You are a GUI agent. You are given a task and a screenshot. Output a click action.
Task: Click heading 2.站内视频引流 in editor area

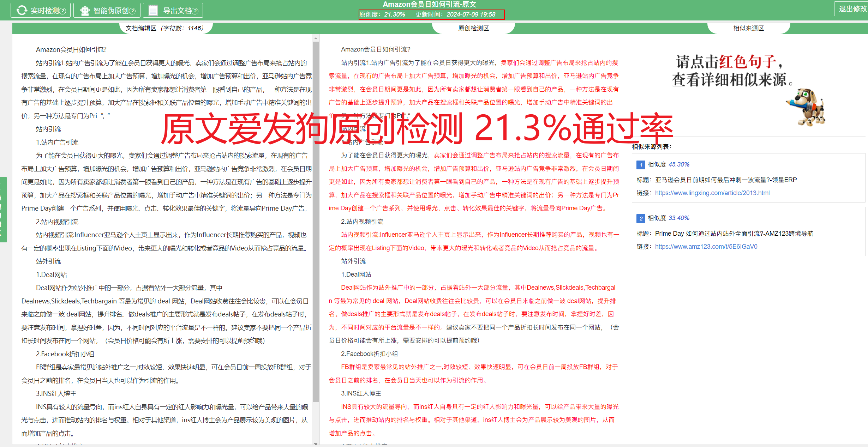coord(57,222)
